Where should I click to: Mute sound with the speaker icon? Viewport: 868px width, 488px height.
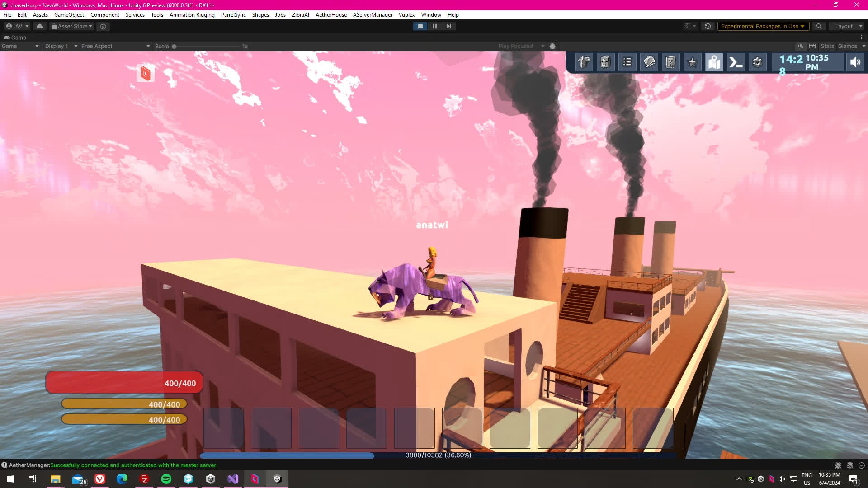[x=855, y=62]
